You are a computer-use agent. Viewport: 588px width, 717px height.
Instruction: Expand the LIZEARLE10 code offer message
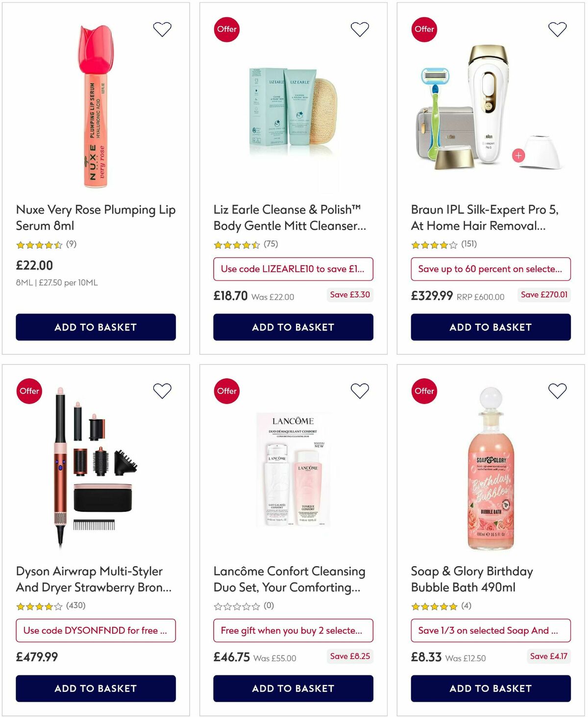pos(293,269)
